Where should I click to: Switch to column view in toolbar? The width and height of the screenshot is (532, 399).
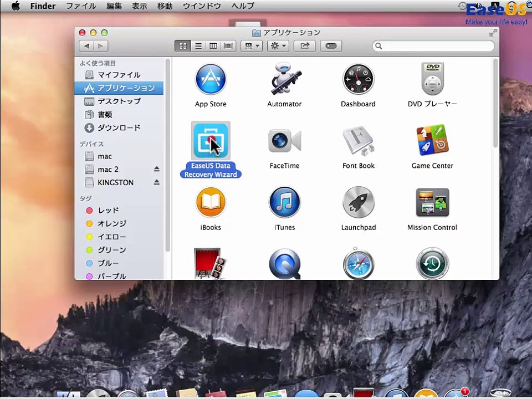click(213, 46)
